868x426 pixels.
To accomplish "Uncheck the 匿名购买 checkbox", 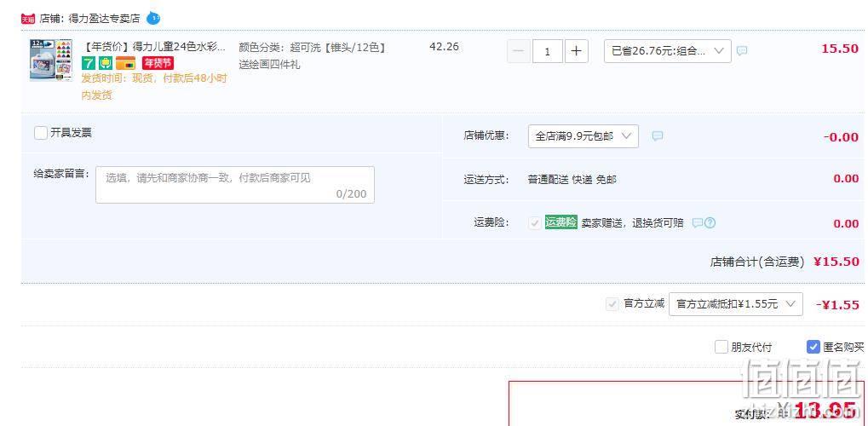I will click(x=813, y=348).
